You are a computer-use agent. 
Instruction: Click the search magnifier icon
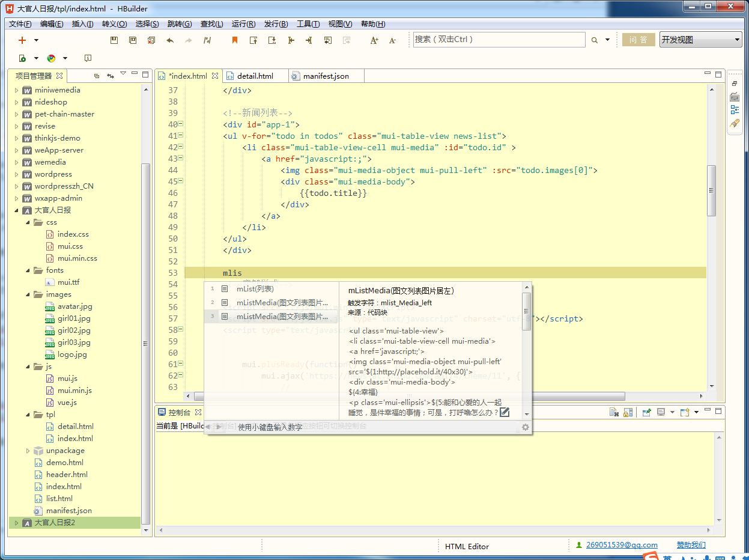pyautogui.click(x=595, y=40)
